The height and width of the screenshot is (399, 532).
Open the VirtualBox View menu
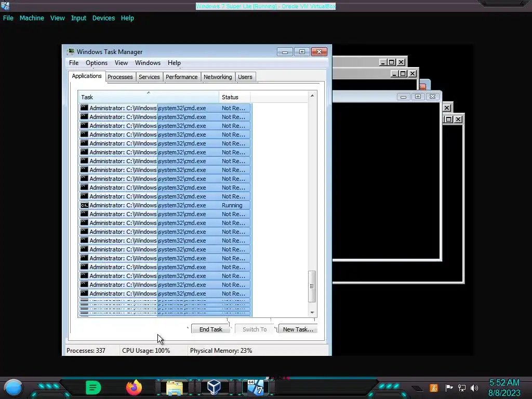[x=57, y=18]
